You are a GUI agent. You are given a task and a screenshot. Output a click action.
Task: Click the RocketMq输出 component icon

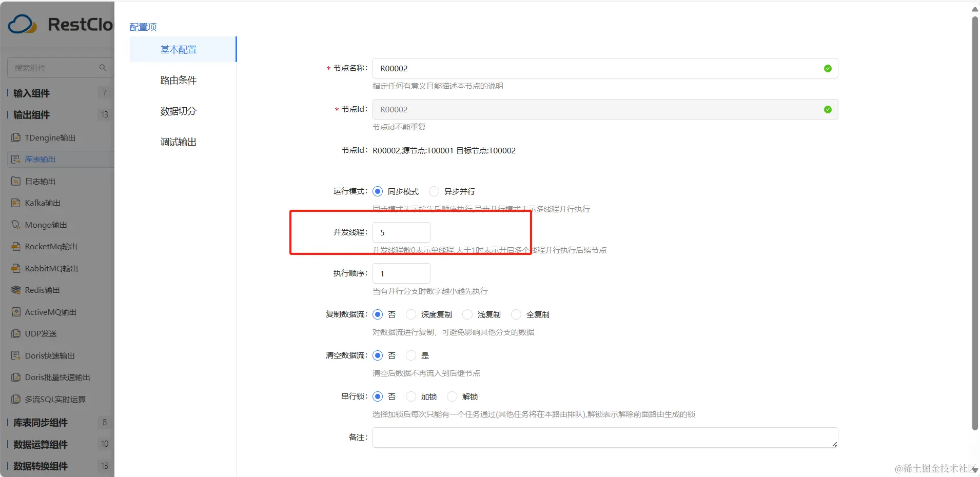pos(16,246)
